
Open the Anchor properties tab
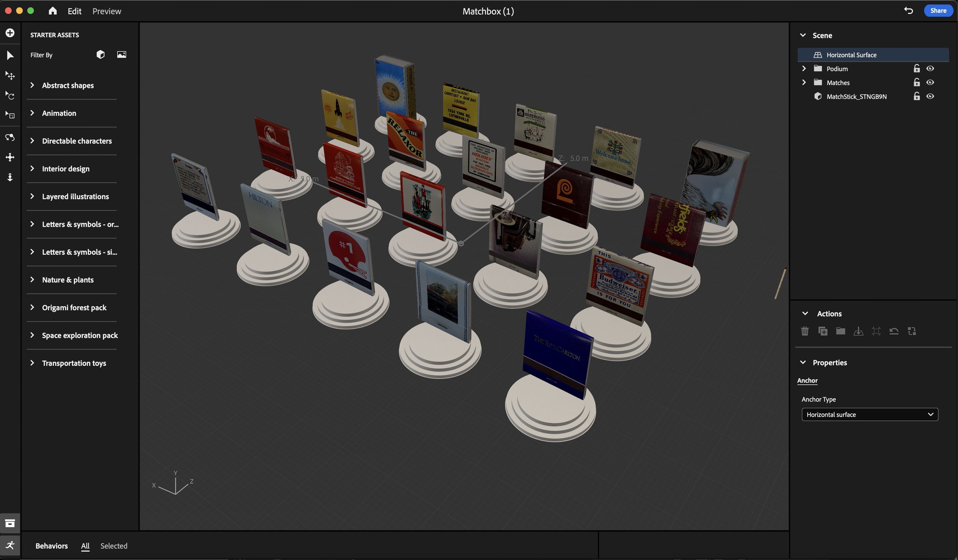[x=807, y=380]
